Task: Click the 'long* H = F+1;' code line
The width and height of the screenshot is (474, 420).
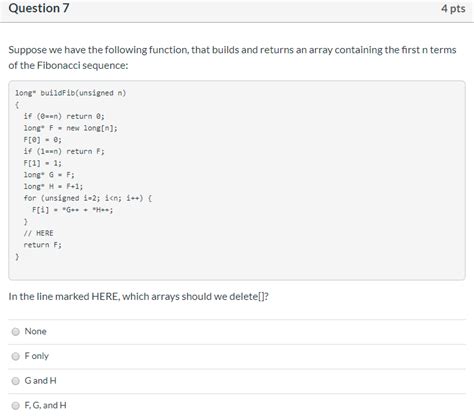Action: [x=53, y=186]
